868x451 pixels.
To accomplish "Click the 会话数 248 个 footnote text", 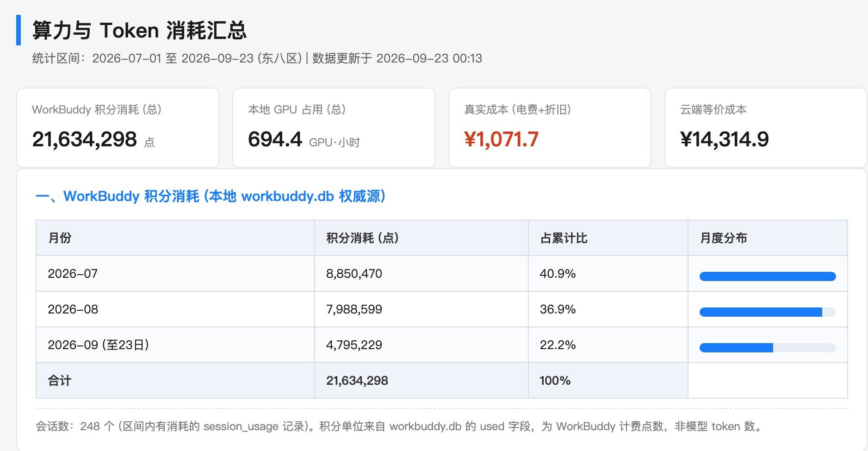I will pos(399,426).
